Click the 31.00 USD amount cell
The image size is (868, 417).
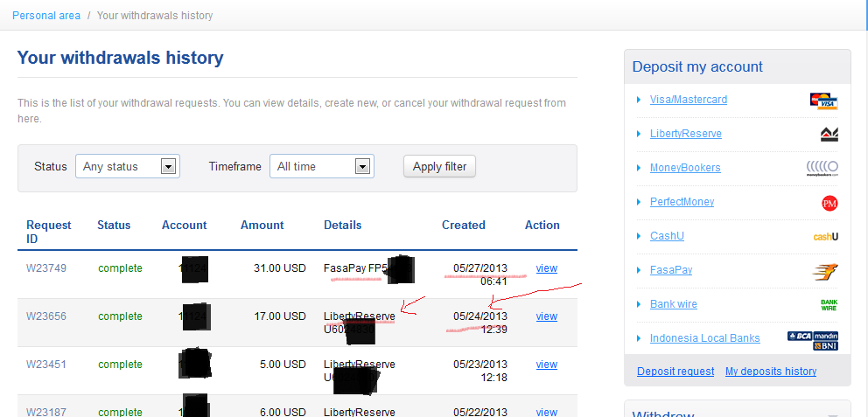[280, 268]
